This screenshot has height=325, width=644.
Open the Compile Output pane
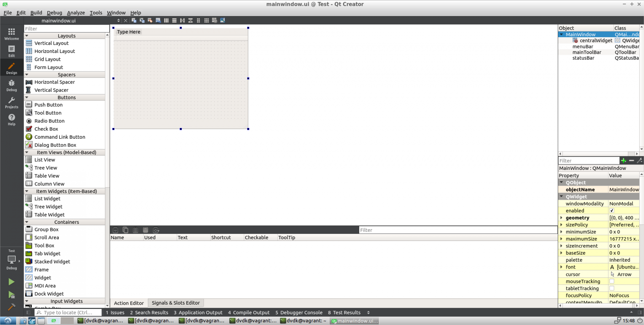click(x=249, y=312)
